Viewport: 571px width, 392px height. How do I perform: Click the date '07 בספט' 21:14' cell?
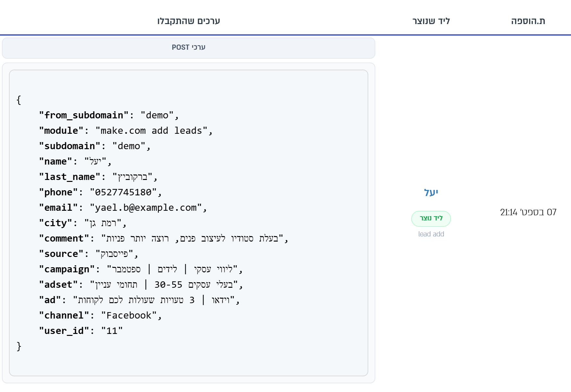[528, 212]
